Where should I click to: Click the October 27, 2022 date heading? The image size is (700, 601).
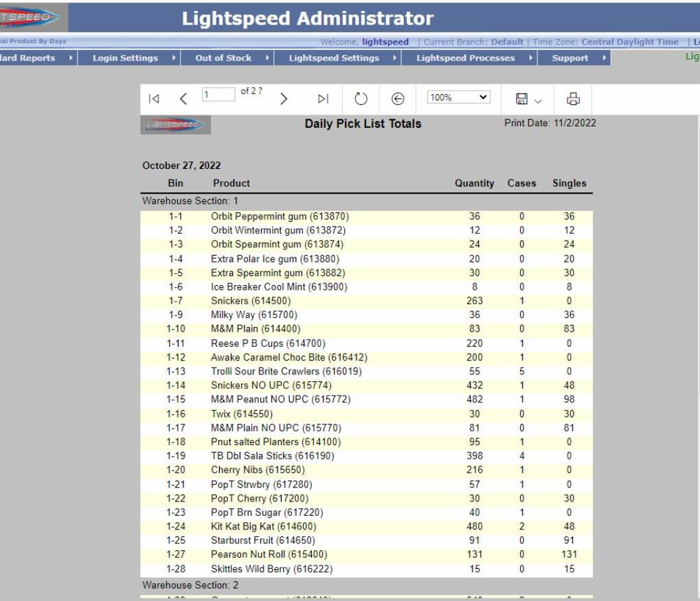(181, 166)
